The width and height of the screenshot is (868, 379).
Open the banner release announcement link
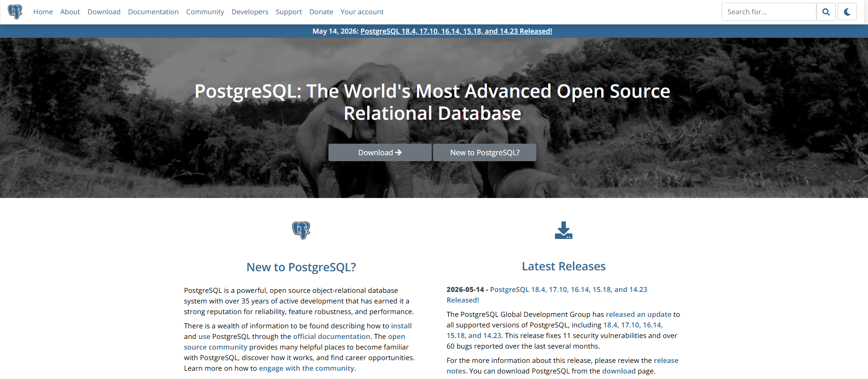click(456, 31)
